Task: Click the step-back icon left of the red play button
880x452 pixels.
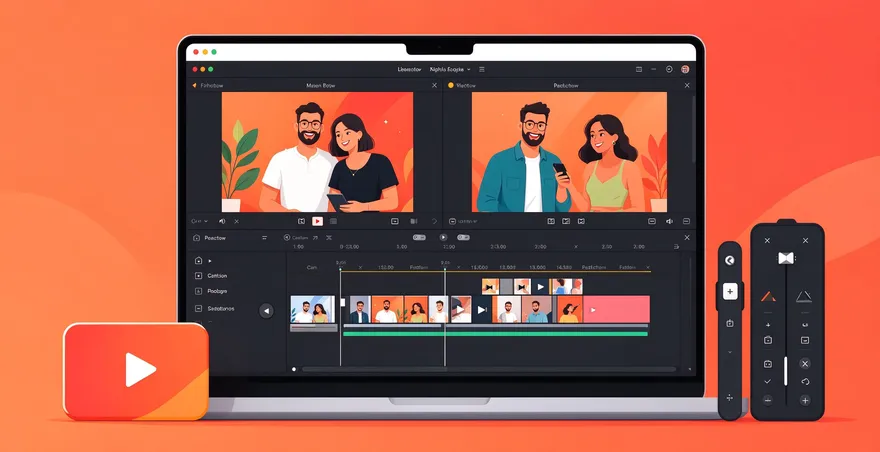Action: (x=301, y=221)
